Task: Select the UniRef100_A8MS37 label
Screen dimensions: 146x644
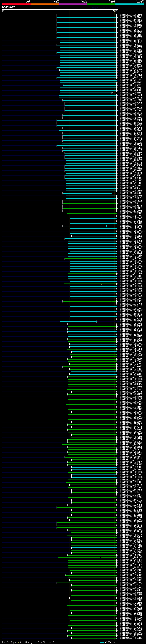Action: (131, 55)
